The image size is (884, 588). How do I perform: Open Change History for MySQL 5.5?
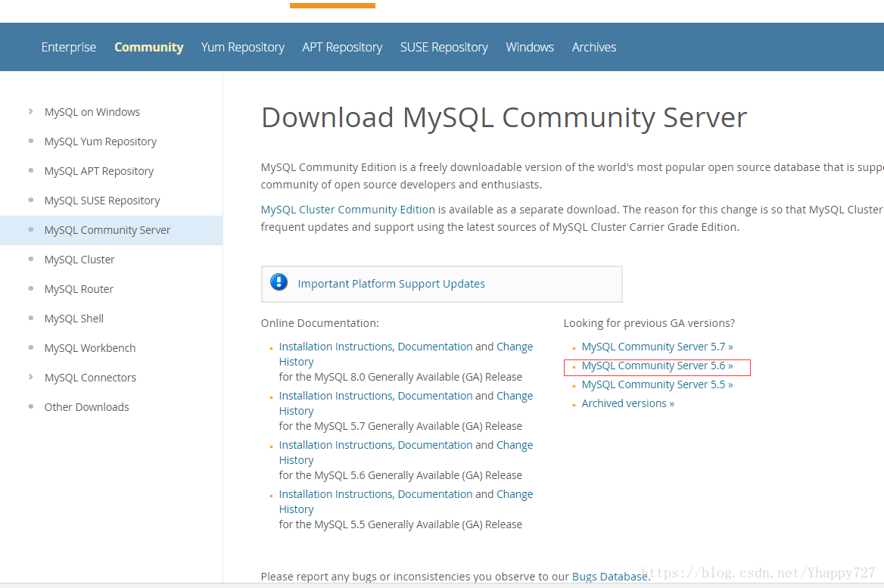pos(514,494)
